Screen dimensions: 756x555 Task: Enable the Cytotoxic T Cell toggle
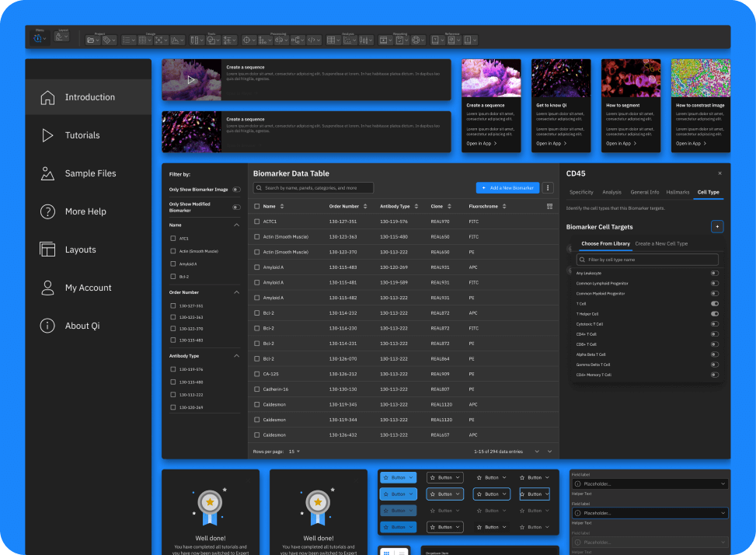point(715,324)
